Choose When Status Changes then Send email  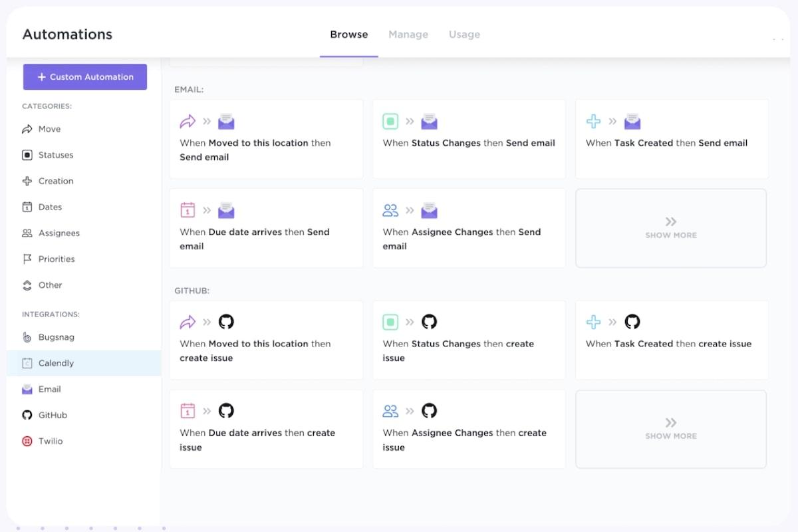(x=469, y=139)
